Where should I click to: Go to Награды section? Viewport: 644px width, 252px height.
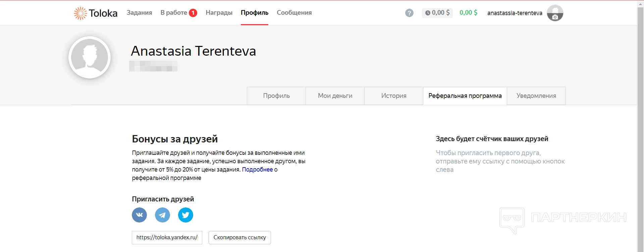point(219,13)
